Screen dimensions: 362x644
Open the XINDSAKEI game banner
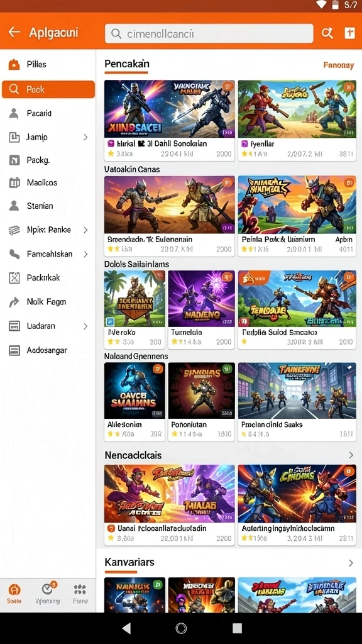point(170,109)
